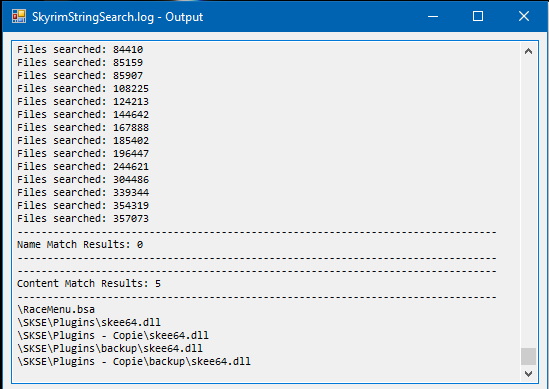The width and height of the screenshot is (549, 389).
Task: Click the window title text SkyrimStringSearch.log - Output
Action: pos(118,17)
